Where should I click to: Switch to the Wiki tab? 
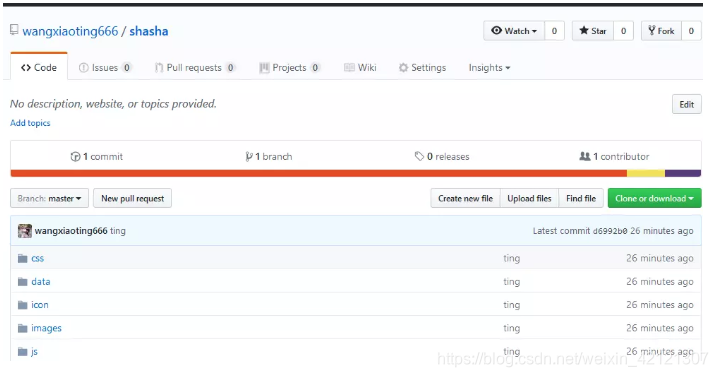pyautogui.click(x=360, y=67)
